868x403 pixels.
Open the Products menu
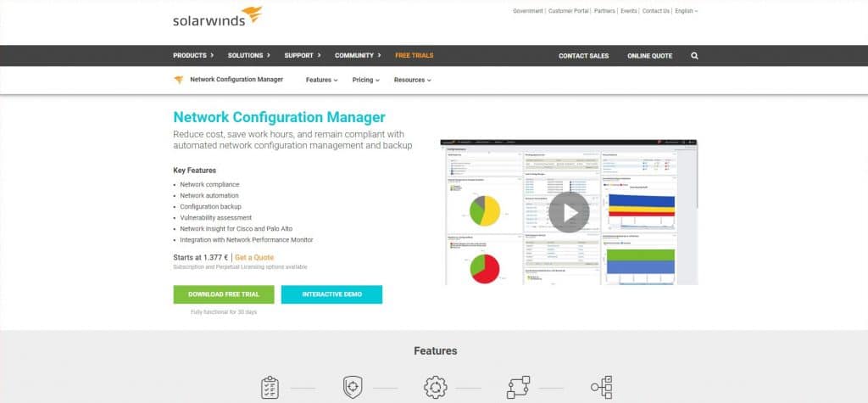[x=193, y=56]
